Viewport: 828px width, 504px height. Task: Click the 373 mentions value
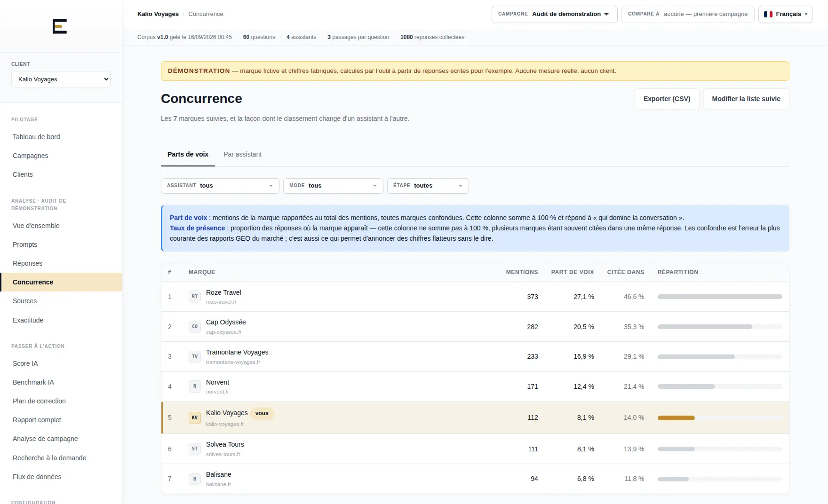click(533, 297)
